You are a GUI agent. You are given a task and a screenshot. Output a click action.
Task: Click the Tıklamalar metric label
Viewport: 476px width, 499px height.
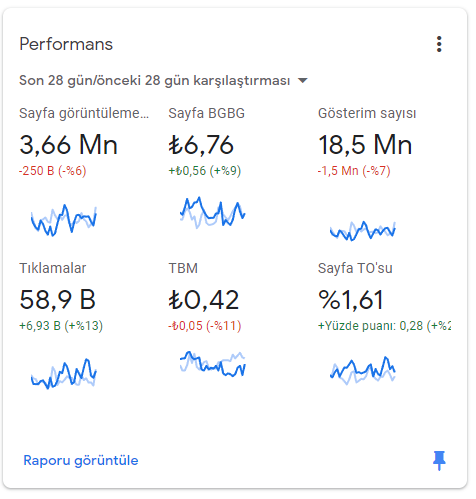pyautogui.click(x=53, y=268)
